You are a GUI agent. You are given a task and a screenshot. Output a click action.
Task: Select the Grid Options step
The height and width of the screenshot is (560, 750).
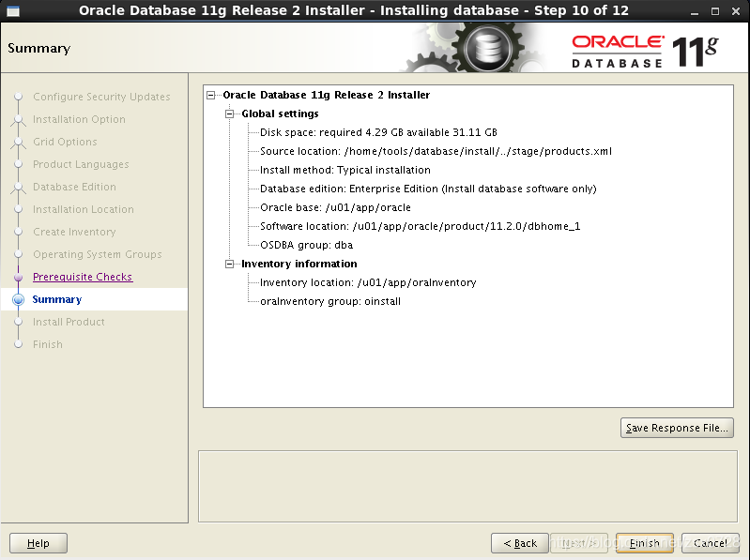(65, 142)
